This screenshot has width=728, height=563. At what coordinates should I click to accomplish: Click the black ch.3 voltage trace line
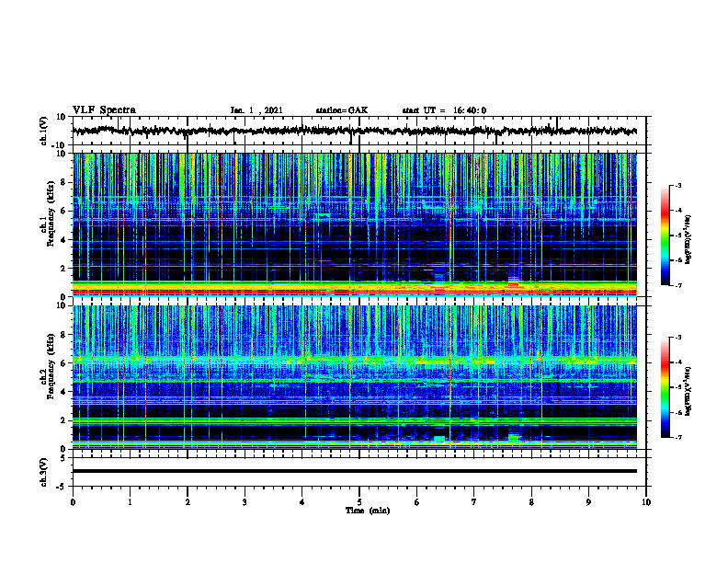point(354,471)
